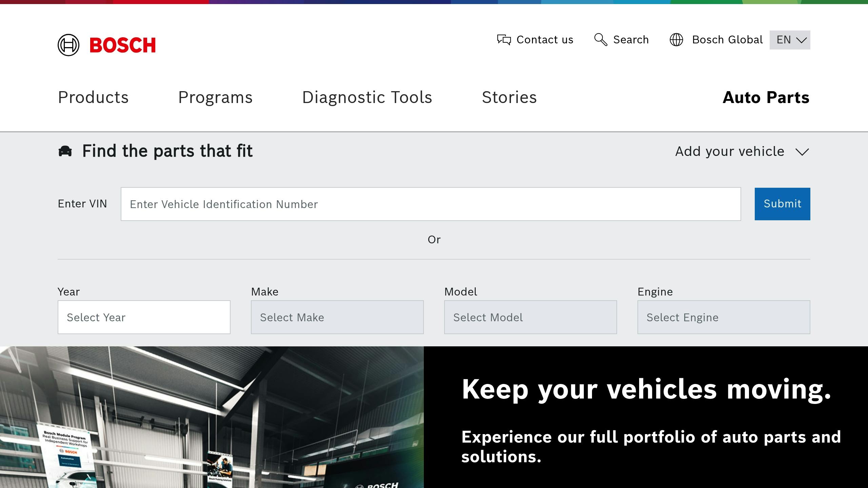This screenshot has width=868, height=488.
Task: Expand the Add your vehicle chevron
Action: point(802,152)
